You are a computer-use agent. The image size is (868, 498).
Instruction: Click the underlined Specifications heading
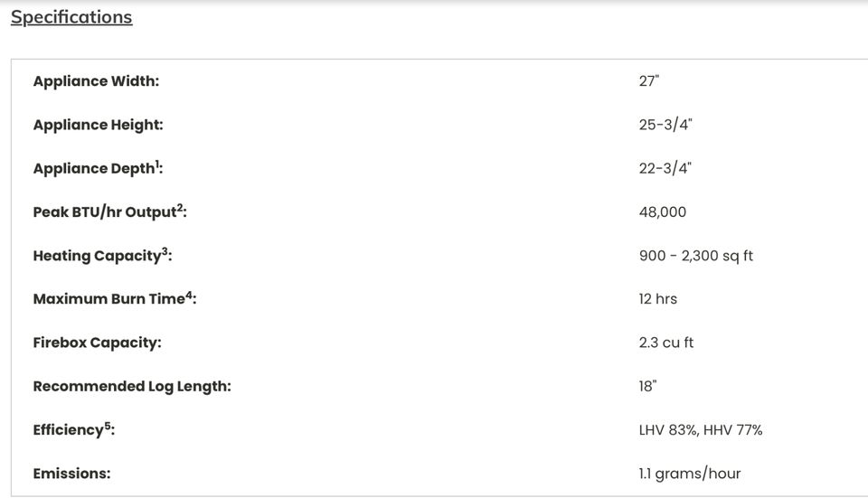[71, 17]
